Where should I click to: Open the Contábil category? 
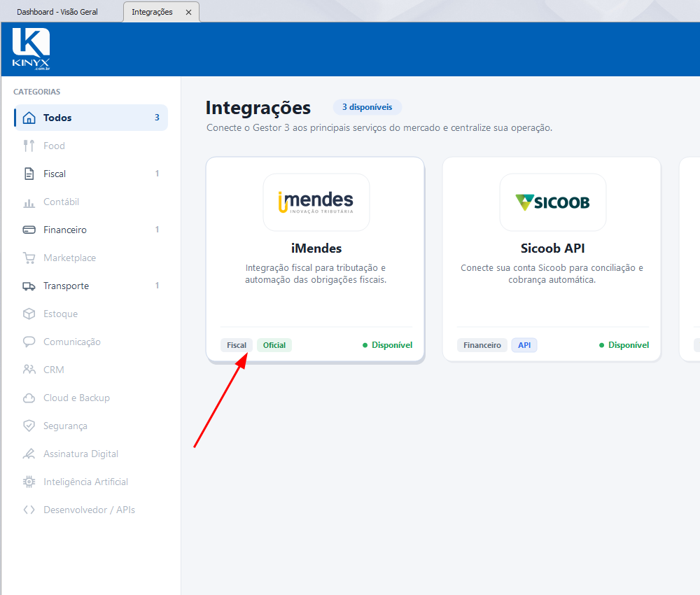[x=91, y=202]
